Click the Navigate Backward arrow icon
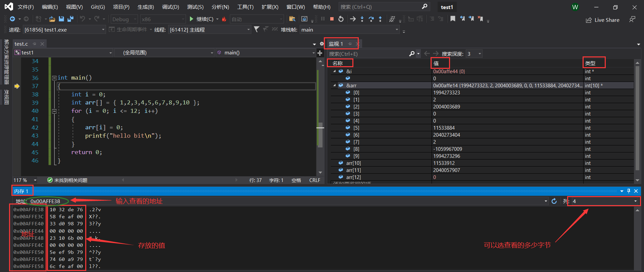 pyautogui.click(x=12, y=19)
